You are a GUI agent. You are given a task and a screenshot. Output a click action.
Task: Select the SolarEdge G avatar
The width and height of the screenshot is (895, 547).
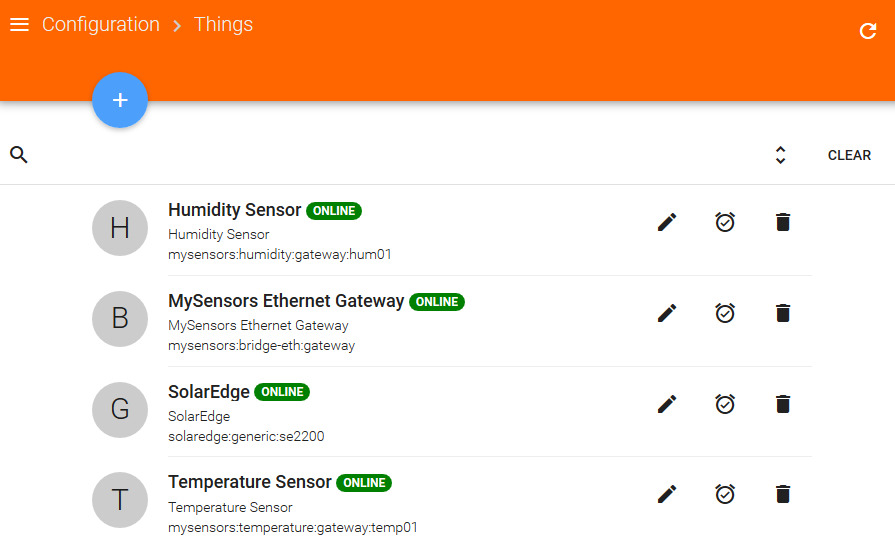click(x=120, y=410)
